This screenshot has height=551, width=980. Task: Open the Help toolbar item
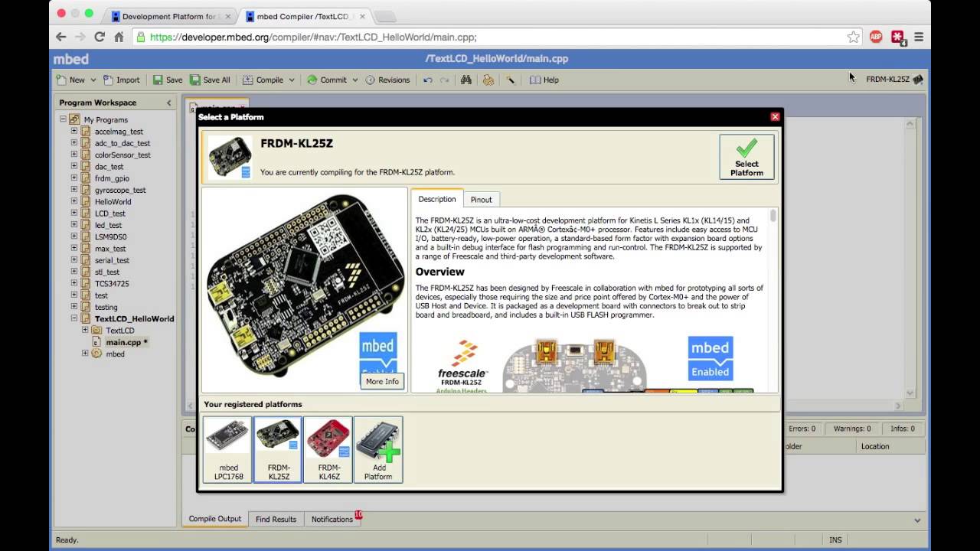tap(544, 80)
